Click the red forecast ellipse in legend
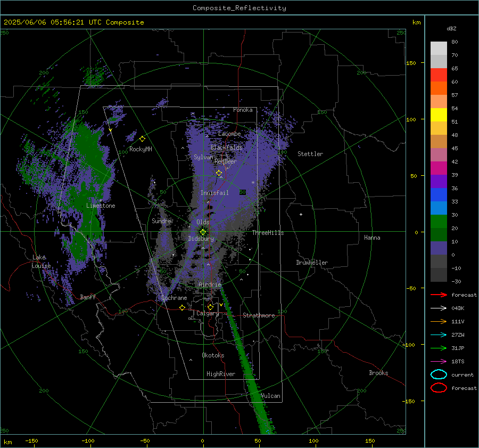This screenshot has width=479, height=448. (439, 388)
